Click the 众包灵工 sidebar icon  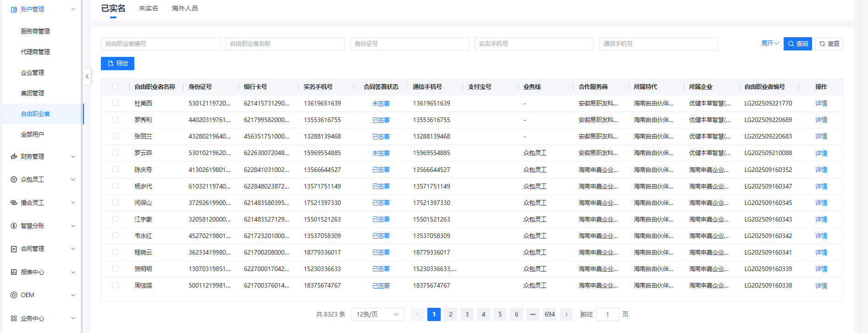tap(14, 179)
